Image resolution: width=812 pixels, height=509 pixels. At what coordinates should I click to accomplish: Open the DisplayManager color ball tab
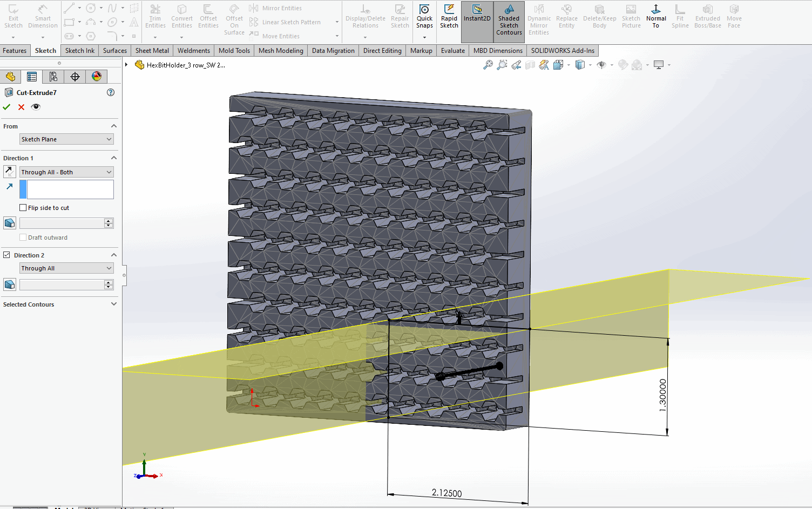coord(97,77)
